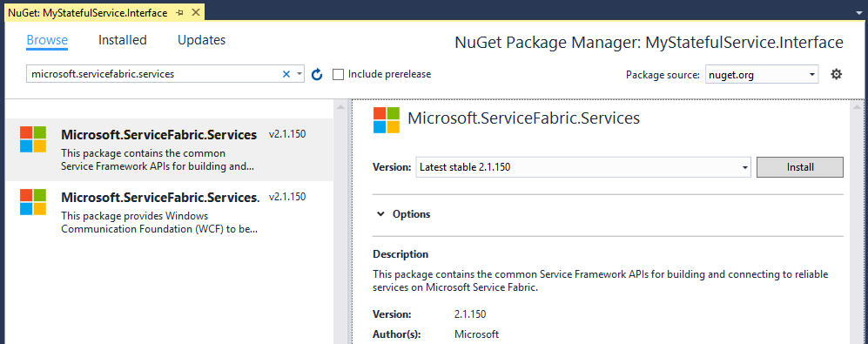
Task: Open the Package source dropdown
Action: [762, 74]
